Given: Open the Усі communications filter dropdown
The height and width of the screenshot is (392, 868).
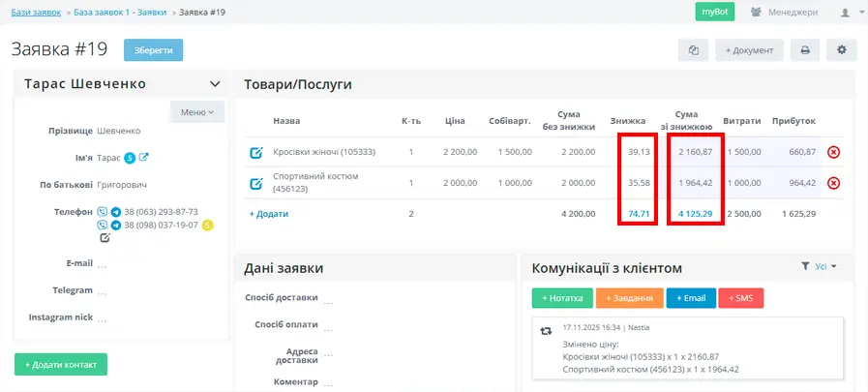Looking at the screenshot, I should pos(819,266).
